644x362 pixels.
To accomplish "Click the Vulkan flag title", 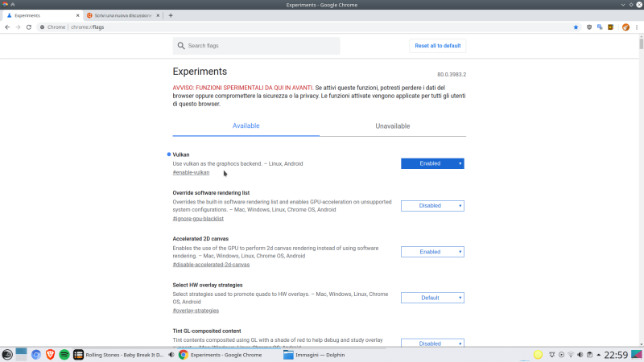I will coord(180,154).
